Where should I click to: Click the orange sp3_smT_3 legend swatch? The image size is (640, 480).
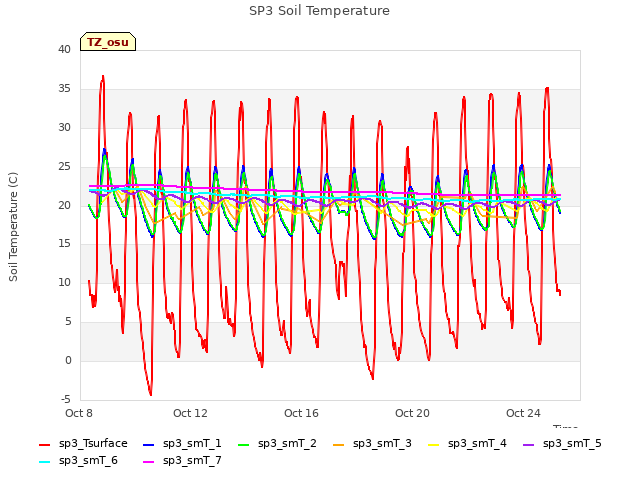tap(339, 444)
